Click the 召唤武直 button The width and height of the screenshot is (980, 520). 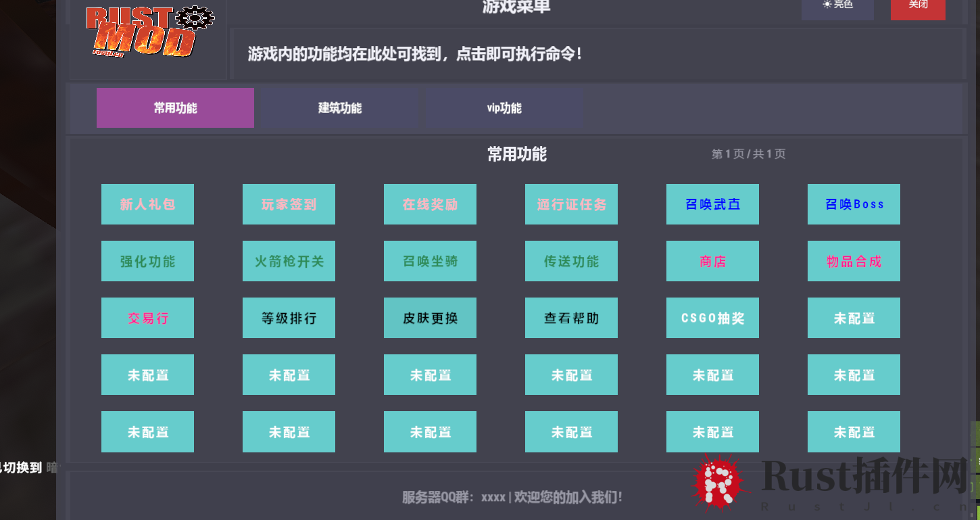click(712, 204)
